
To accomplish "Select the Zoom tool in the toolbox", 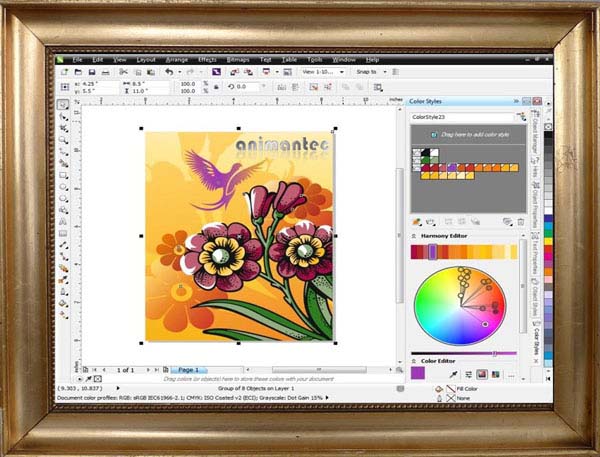I will (x=63, y=140).
